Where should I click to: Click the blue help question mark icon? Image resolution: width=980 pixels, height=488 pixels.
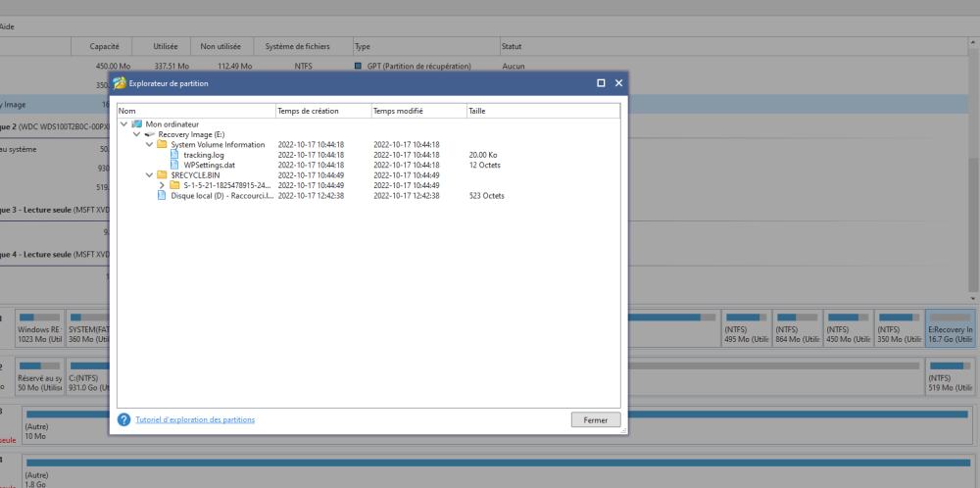pyautogui.click(x=124, y=419)
